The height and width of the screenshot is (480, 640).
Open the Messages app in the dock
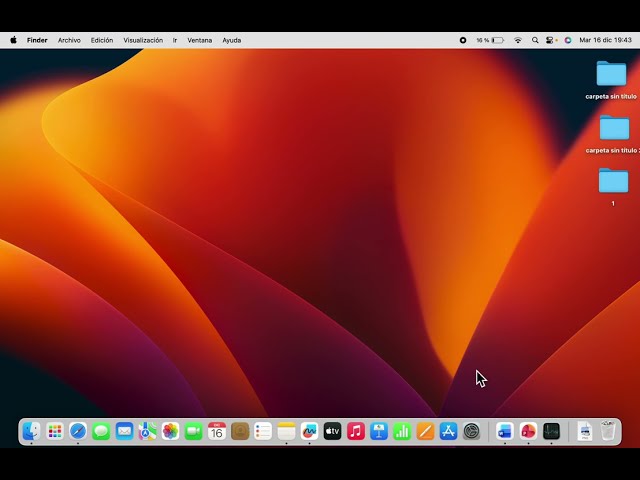pos(101,431)
